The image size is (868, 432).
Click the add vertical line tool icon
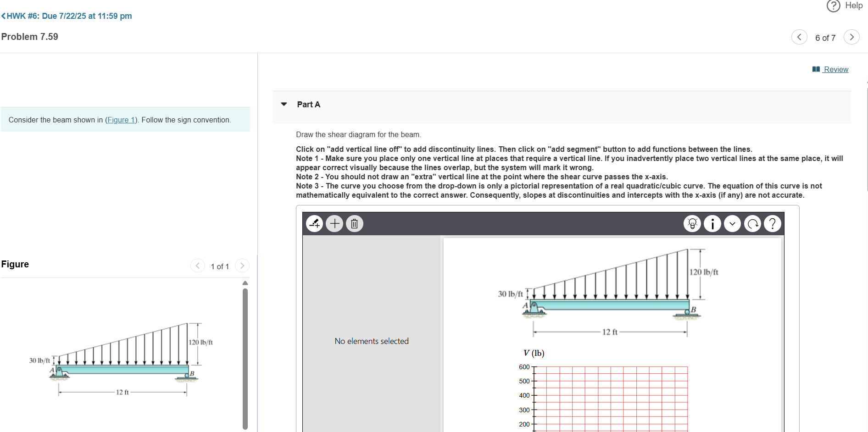point(315,223)
